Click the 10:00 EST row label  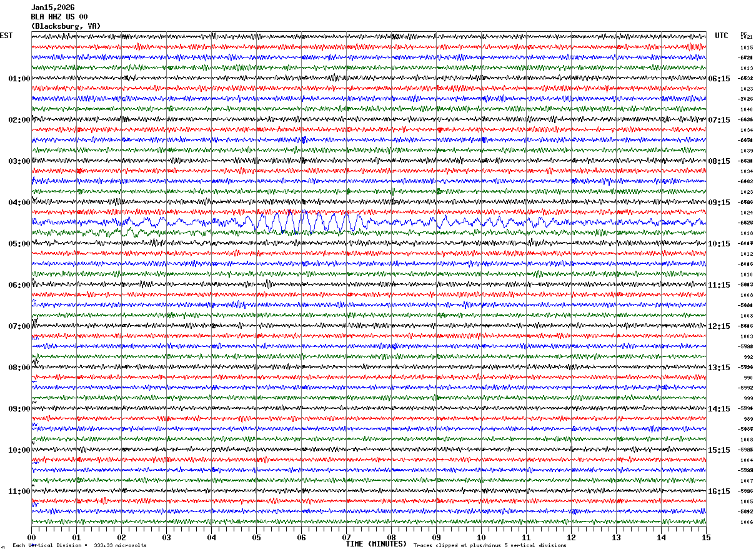tap(19, 450)
